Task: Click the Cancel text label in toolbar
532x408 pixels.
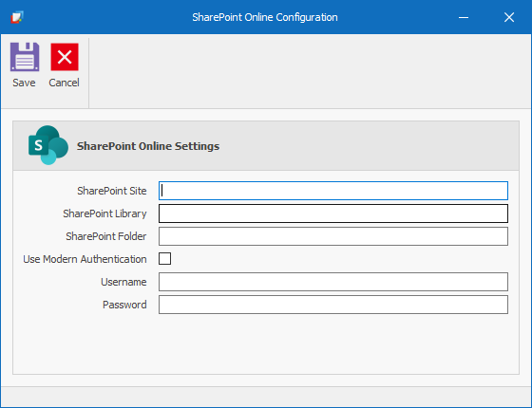Action: [65, 83]
